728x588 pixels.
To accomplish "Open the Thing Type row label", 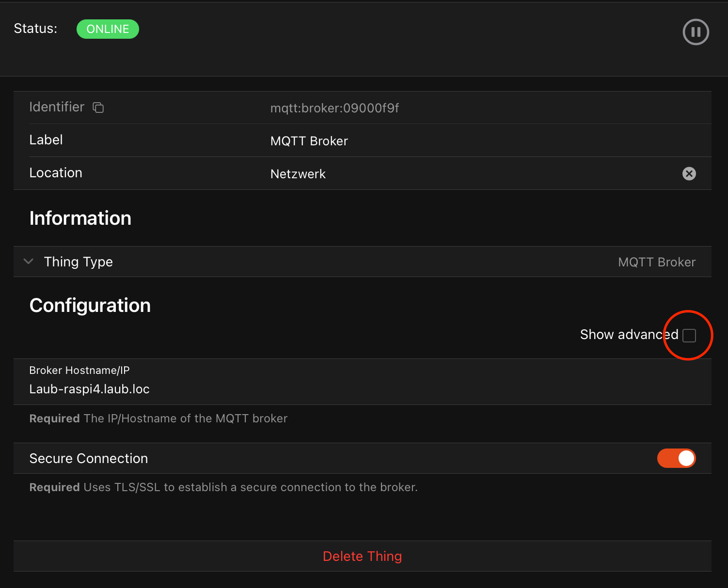I will pyautogui.click(x=79, y=262).
